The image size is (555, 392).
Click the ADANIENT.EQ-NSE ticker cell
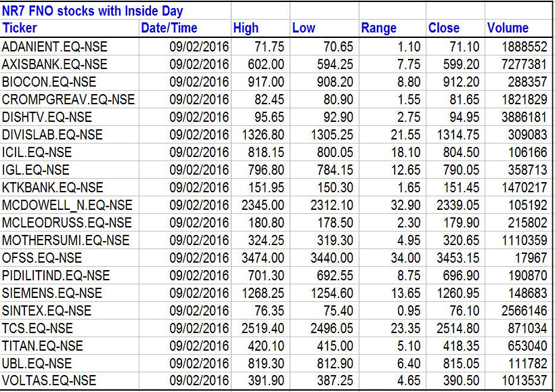pyautogui.click(x=53, y=47)
